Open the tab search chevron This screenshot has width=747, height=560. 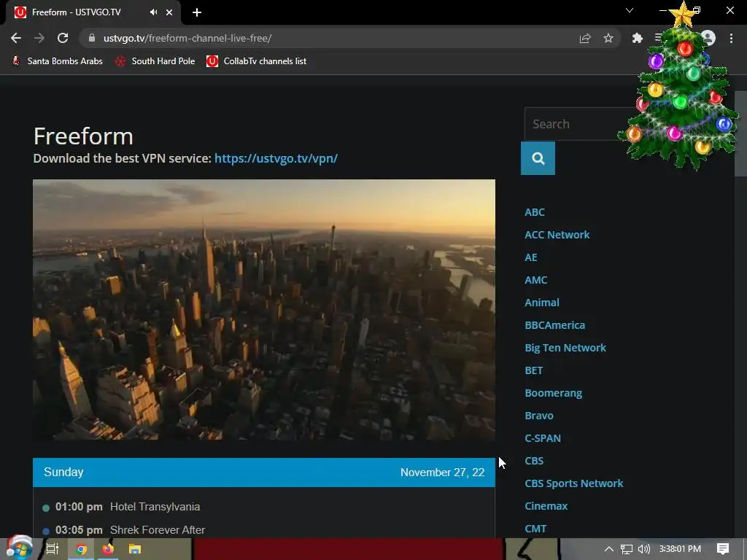630,10
